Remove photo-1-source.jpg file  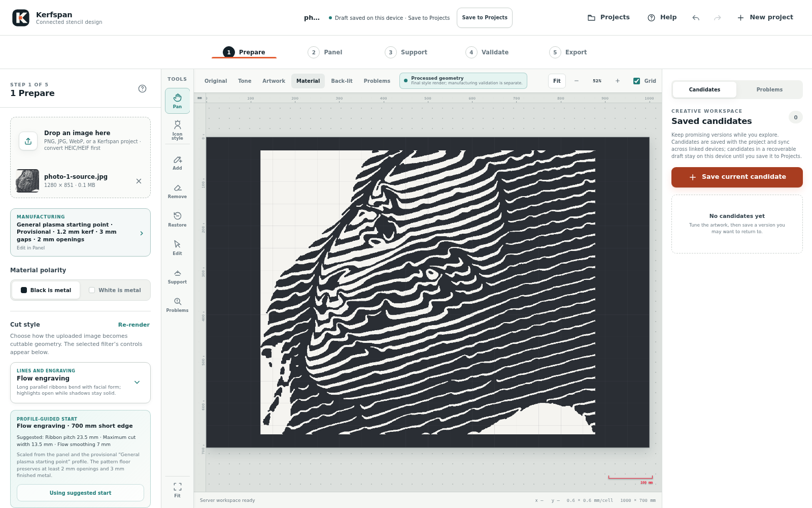pos(139,181)
